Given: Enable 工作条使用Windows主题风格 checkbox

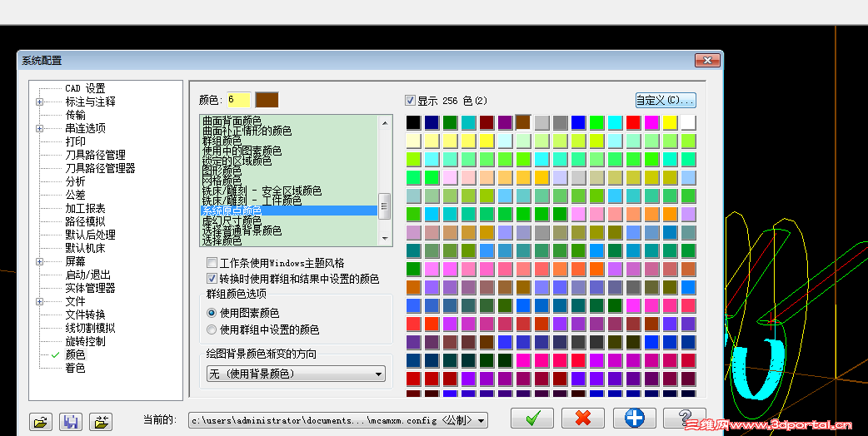Looking at the screenshot, I should [212, 263].
